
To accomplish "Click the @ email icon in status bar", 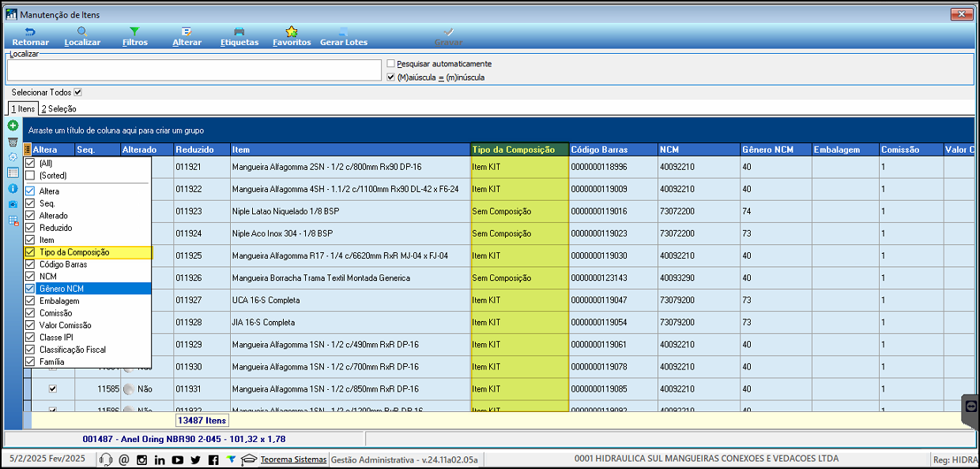I will [x=124, y=460].
